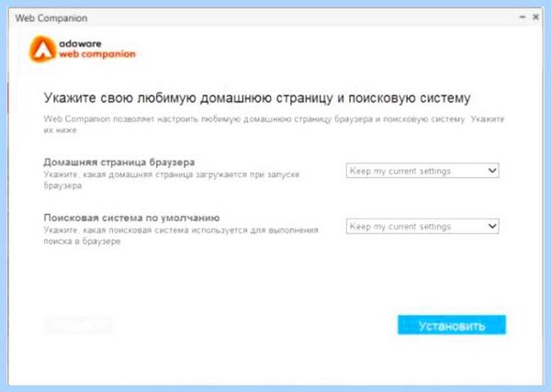Image resolution: width=551 pixels, height=392 pixels.
Task: Click the description under 'Домашняя страница браузера'
Action: point(172,180)
